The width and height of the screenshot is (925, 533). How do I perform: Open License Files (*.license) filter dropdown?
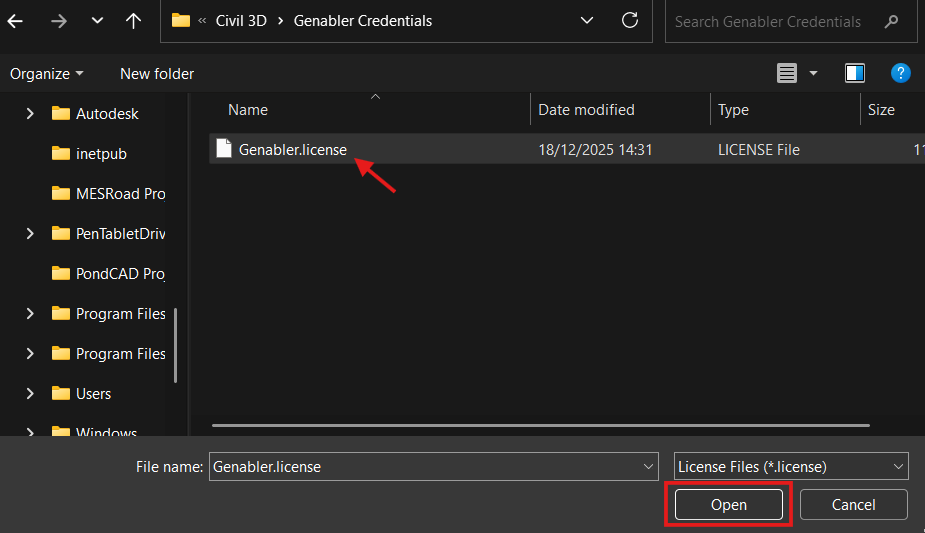(x=791, y=466)
